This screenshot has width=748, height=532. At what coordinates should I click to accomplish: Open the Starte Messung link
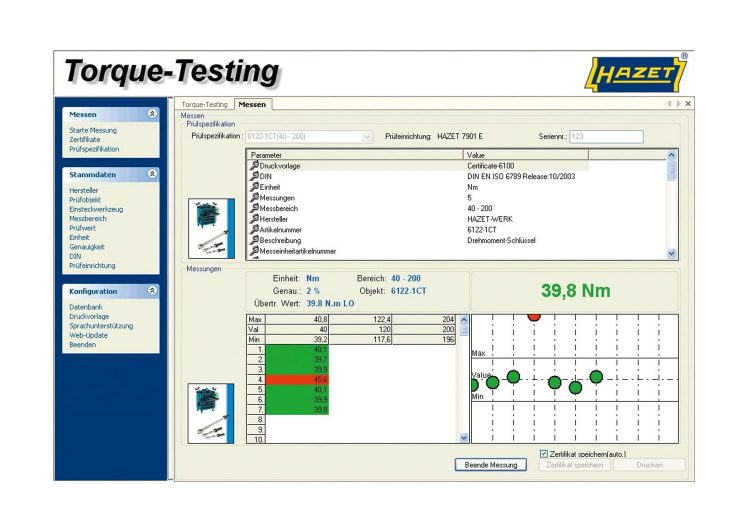click(x=93, y=131)
